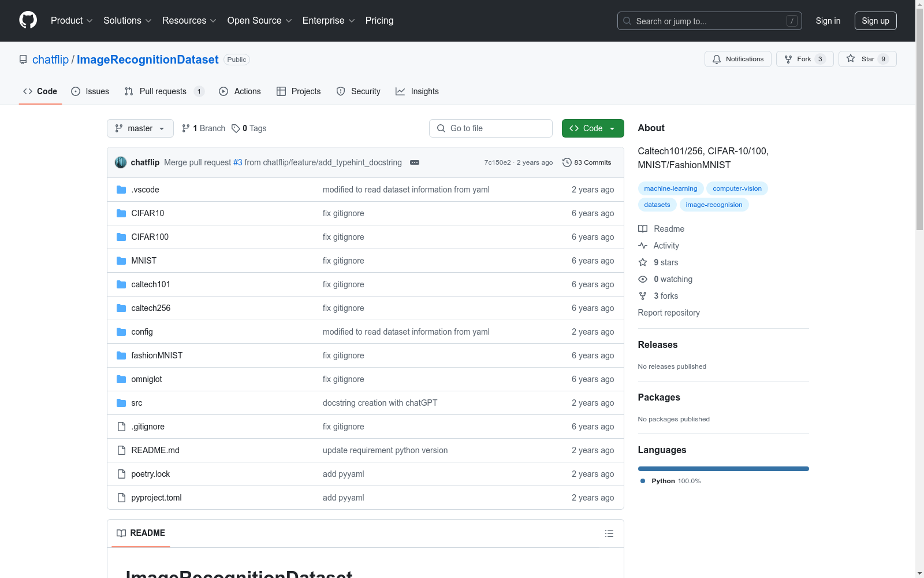Screen dimensions: 924x578
Task: Click the Python language bar
Action: [x=724, y=469]
